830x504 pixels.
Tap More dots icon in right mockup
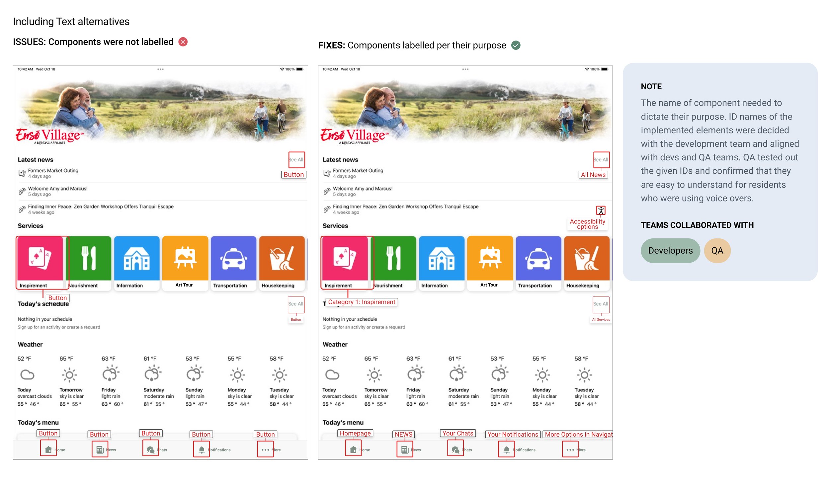coord(570,450)
